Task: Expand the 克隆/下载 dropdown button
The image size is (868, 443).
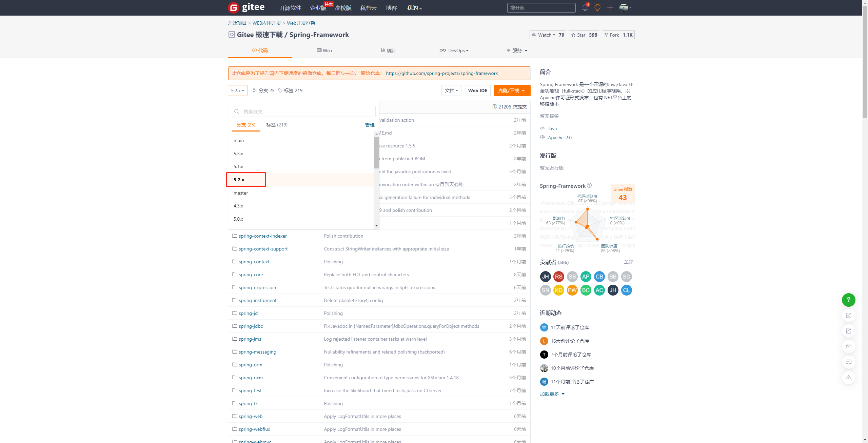Action: pyautogui.click(x=512, y=90)
